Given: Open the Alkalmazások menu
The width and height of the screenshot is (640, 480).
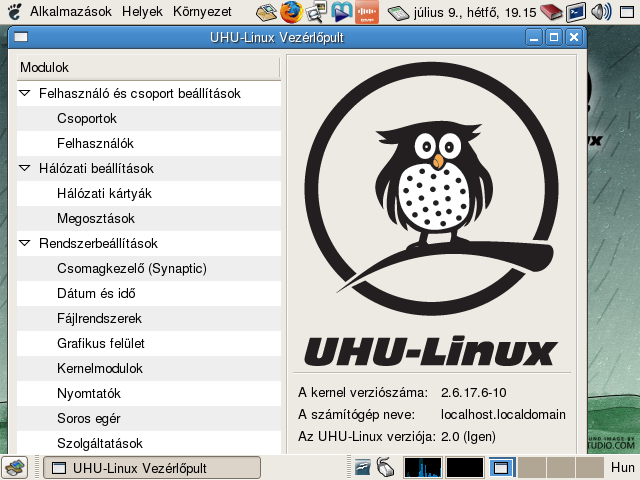Looking at the screenshot, I should [71, 11].
